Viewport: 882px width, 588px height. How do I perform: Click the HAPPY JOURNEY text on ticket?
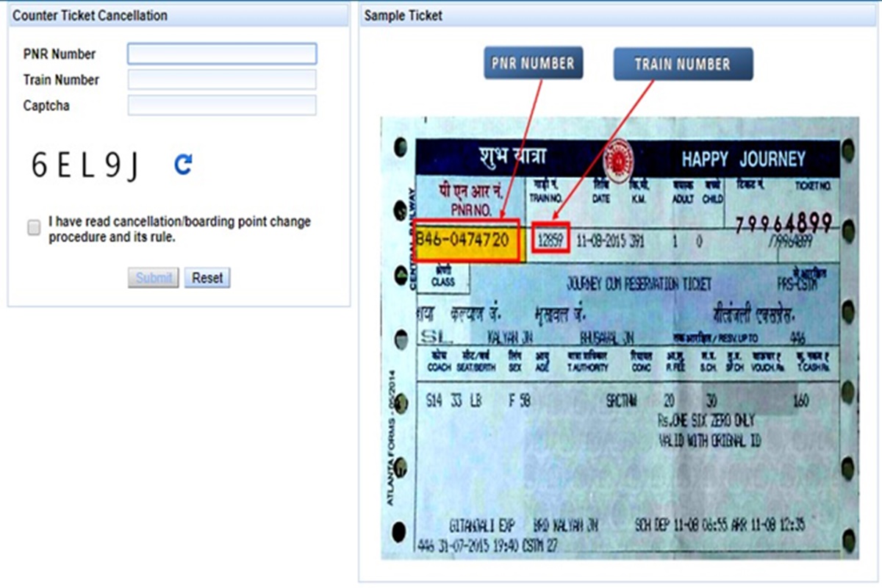point(743,159)
